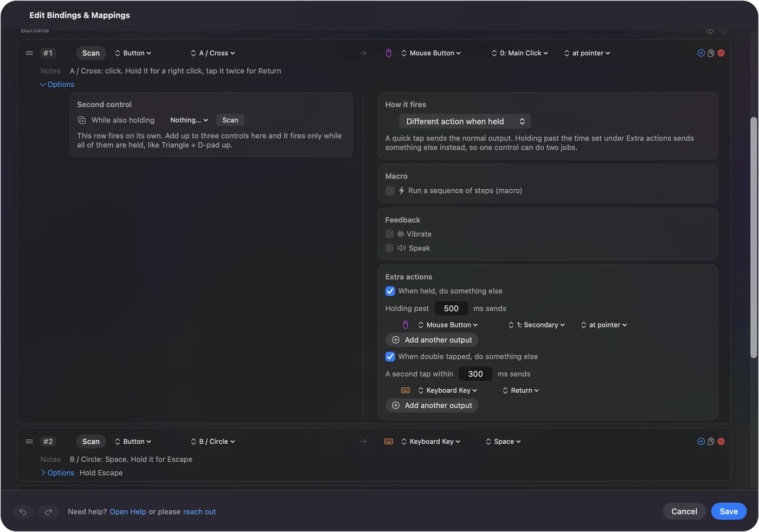Enable the Run a sequence of steps macro checkbox
Image resolution: width=759 pixels, height=532 pixels.
click(390, 191)
